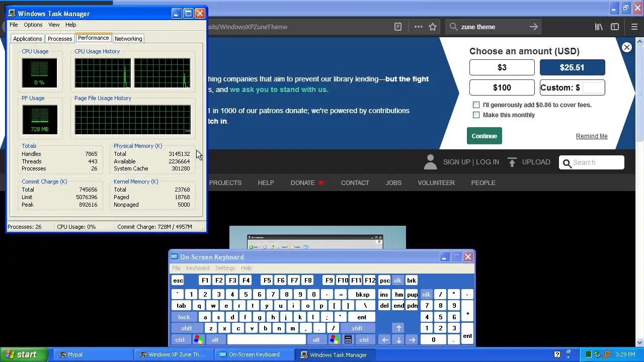Screen dimensions: 644x362
Task: Open On-Screen Keyboard Settings menu
Action: click(225, 268)
